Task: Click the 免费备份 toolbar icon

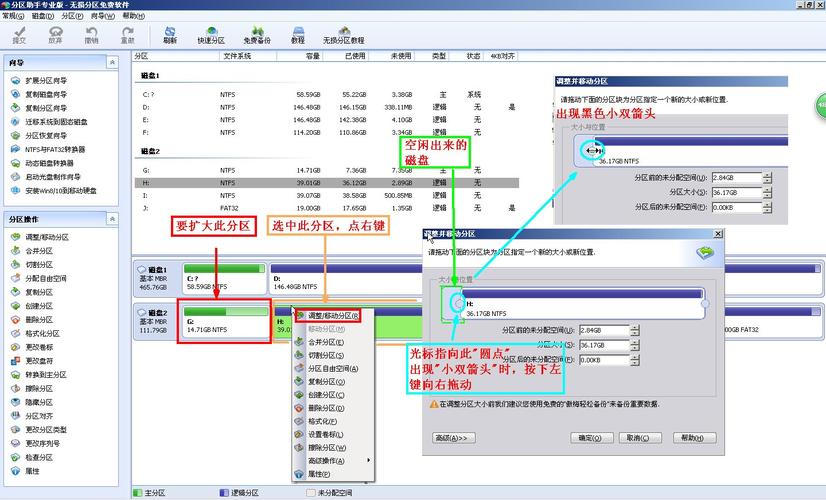Action: click(x=257, y=35)
